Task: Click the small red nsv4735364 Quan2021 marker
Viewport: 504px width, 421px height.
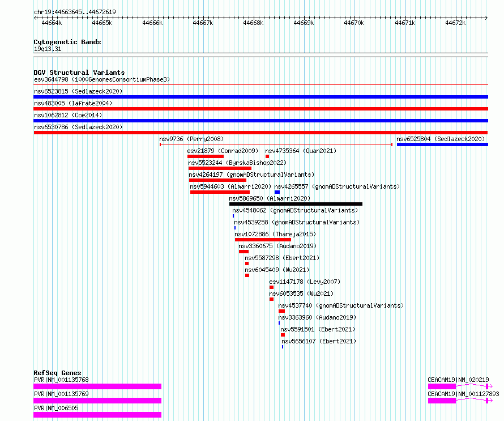Action: pos(267,156)
